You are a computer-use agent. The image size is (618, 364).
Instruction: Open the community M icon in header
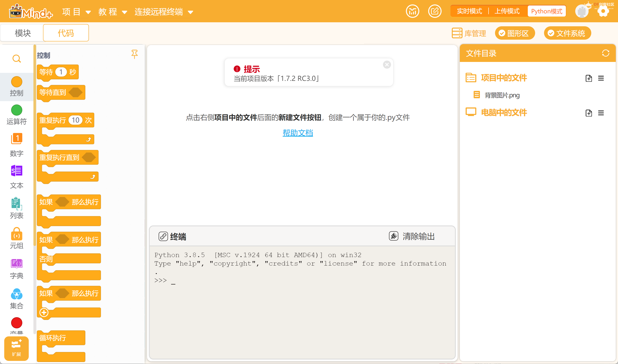point(413,11)
